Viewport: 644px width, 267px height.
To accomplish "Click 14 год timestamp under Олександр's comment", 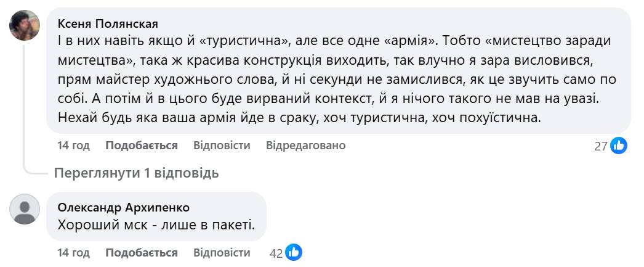I will pyautogui.click(x=73, y=253).
